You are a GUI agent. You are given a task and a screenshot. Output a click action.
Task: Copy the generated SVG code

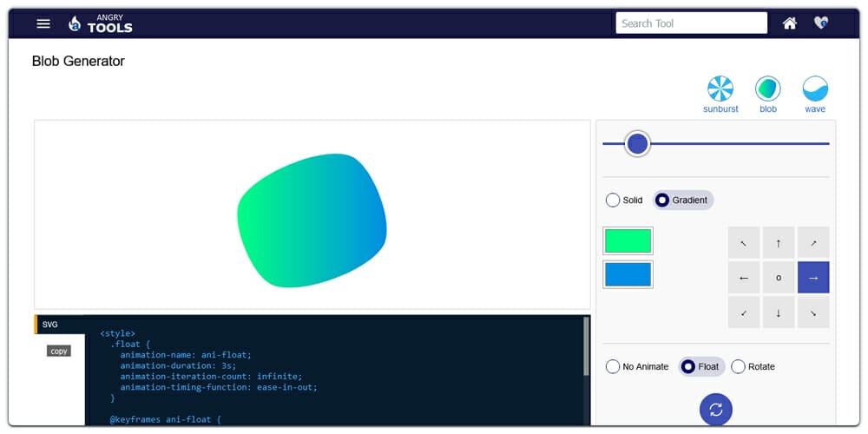tap(59, 352)
